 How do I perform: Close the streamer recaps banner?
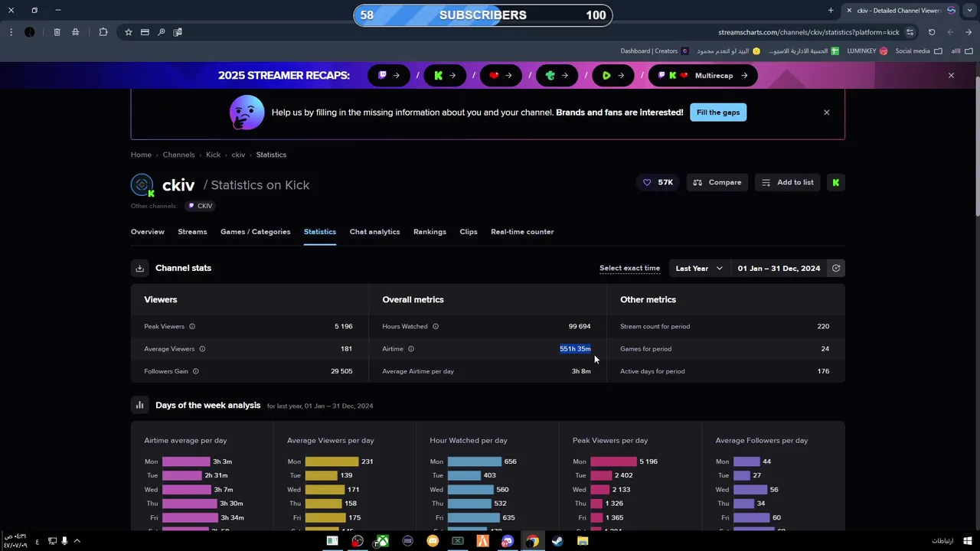coord(951,76)
